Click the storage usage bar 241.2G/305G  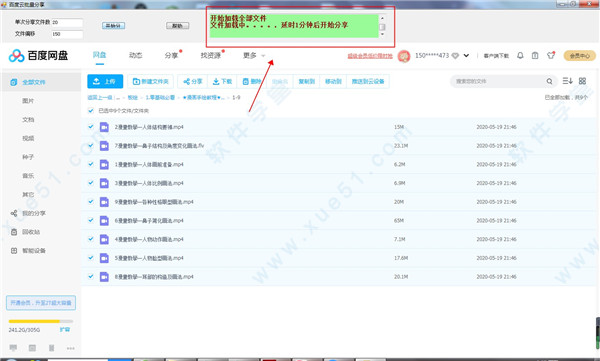click(41, 321)
